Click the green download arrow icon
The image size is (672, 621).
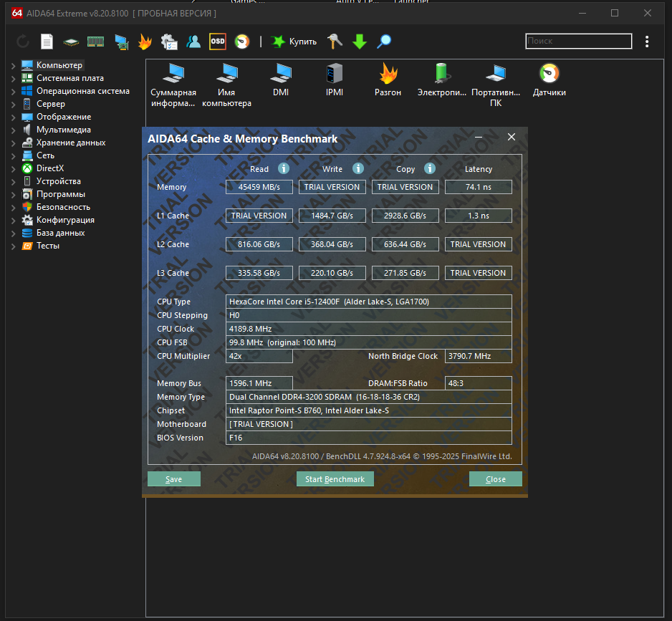tap(360, 42)
